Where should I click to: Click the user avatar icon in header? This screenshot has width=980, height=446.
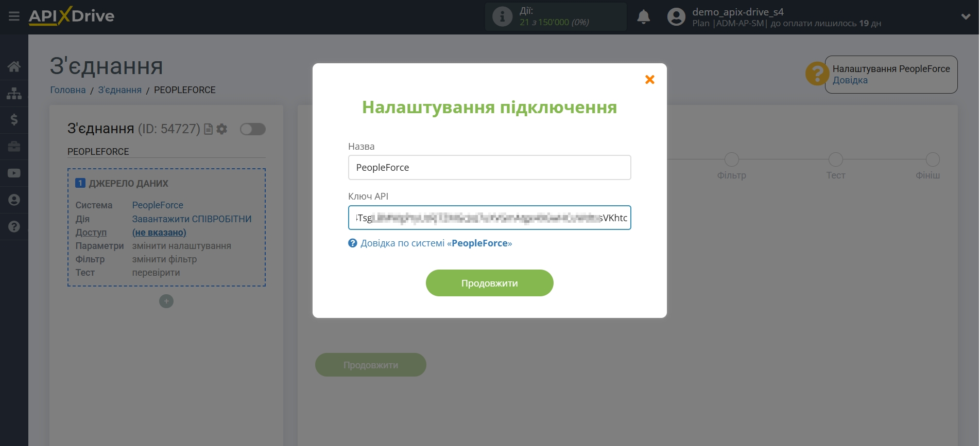676,17
